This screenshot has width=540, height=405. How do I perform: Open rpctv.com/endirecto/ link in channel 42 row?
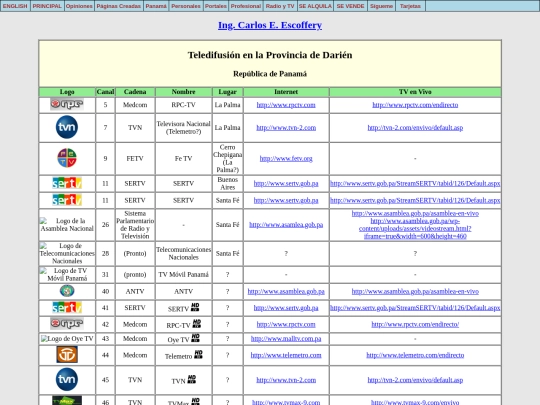[x=415, y=324]
